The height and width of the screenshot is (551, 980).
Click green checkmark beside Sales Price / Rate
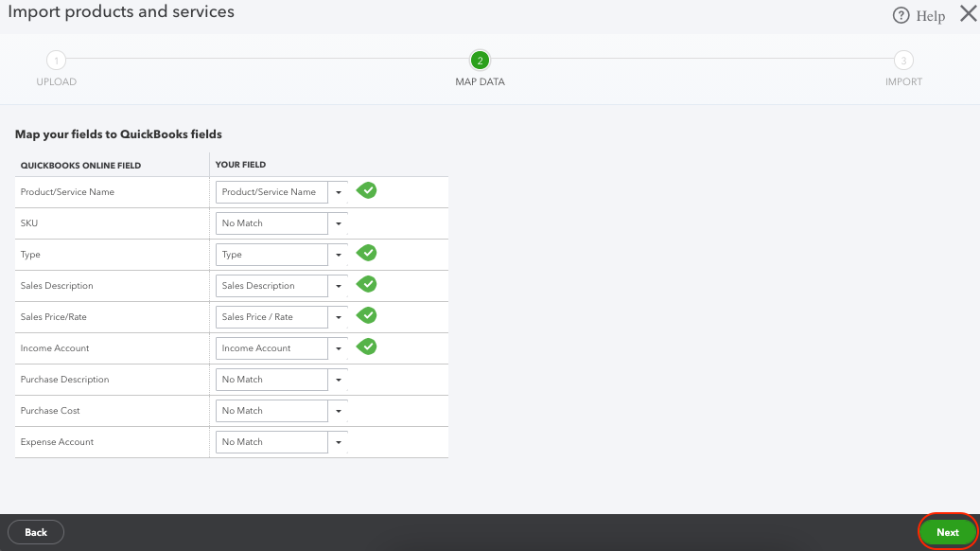tap(367, 316)
